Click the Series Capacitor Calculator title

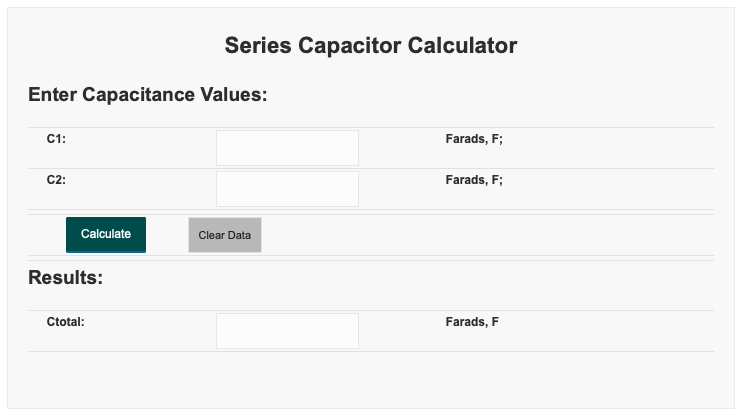371,46
